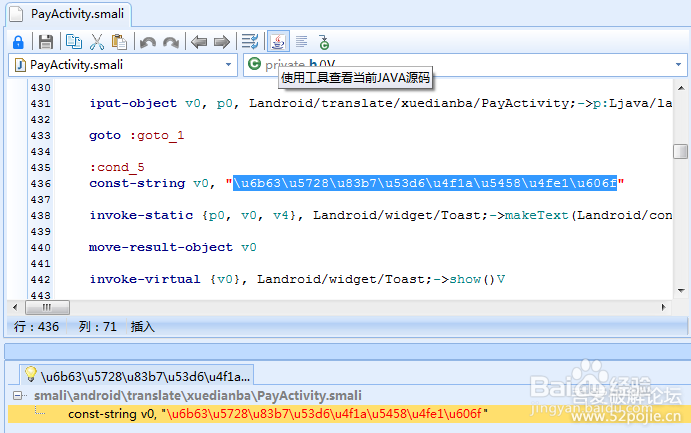Click the move-result-object v0 line
This screenshot has height=433, width=691.
pyautogui.click(x=172, y=247)
